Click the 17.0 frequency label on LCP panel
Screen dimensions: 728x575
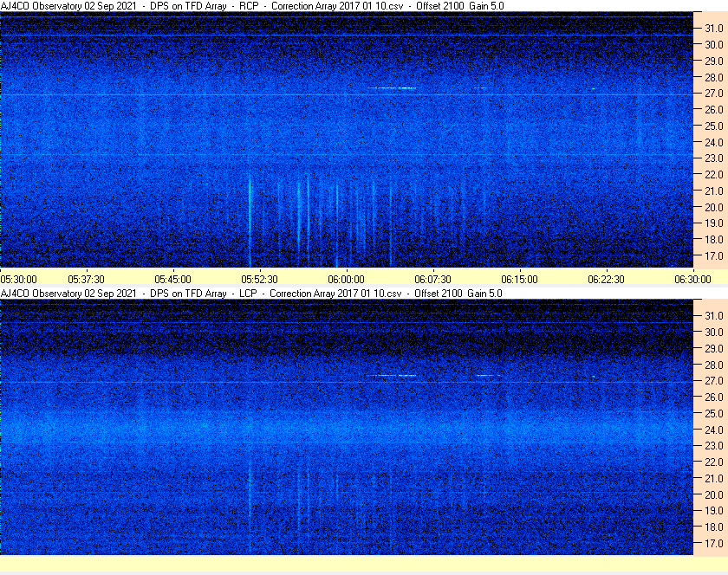coord(714,543)
